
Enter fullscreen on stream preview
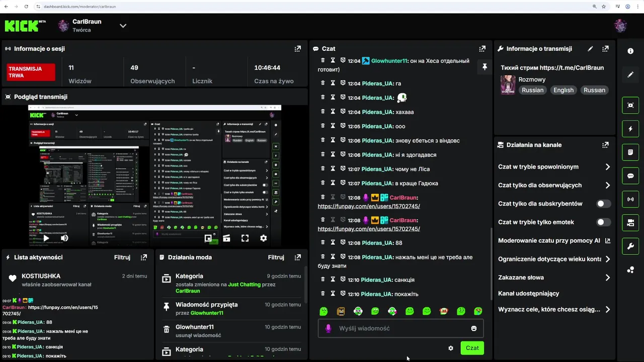pos(245,238)
